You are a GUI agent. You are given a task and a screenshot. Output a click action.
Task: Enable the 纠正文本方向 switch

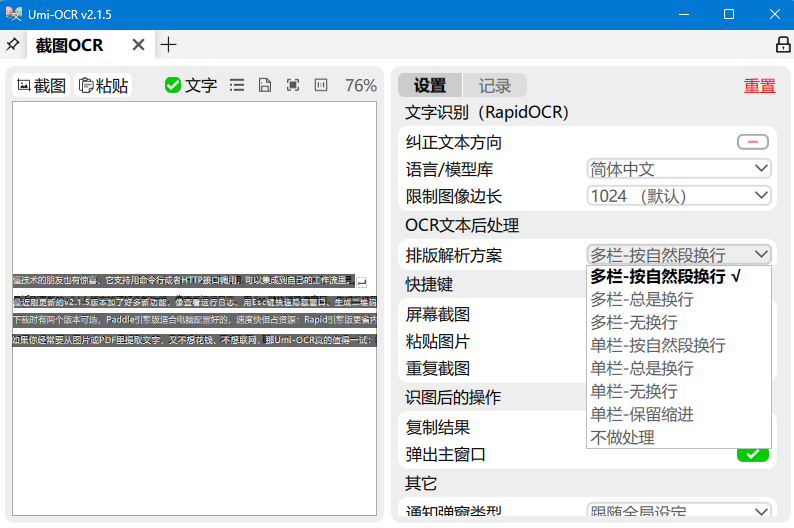(x=752, y=142)
